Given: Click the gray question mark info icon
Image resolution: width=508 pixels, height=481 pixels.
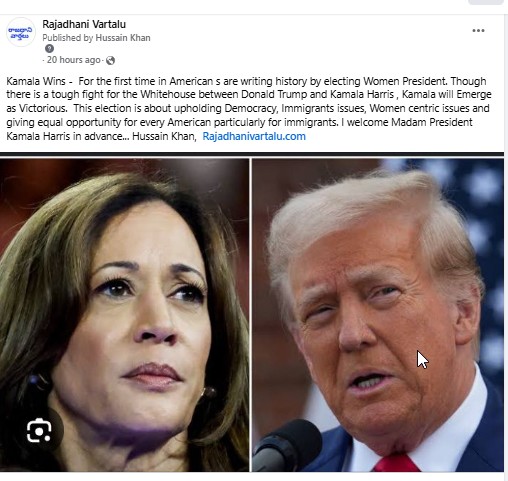Looking at the screenshot, I should (49, 49).
